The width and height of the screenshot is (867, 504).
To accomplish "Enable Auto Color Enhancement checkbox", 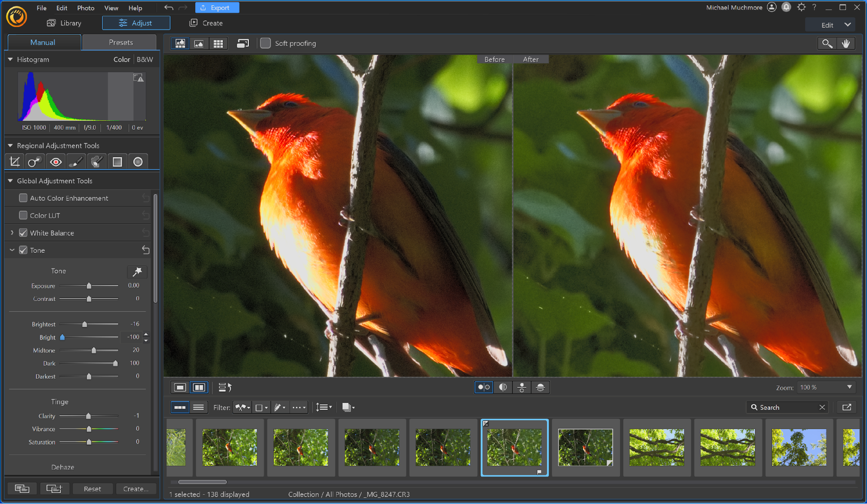I will (23, 198).
